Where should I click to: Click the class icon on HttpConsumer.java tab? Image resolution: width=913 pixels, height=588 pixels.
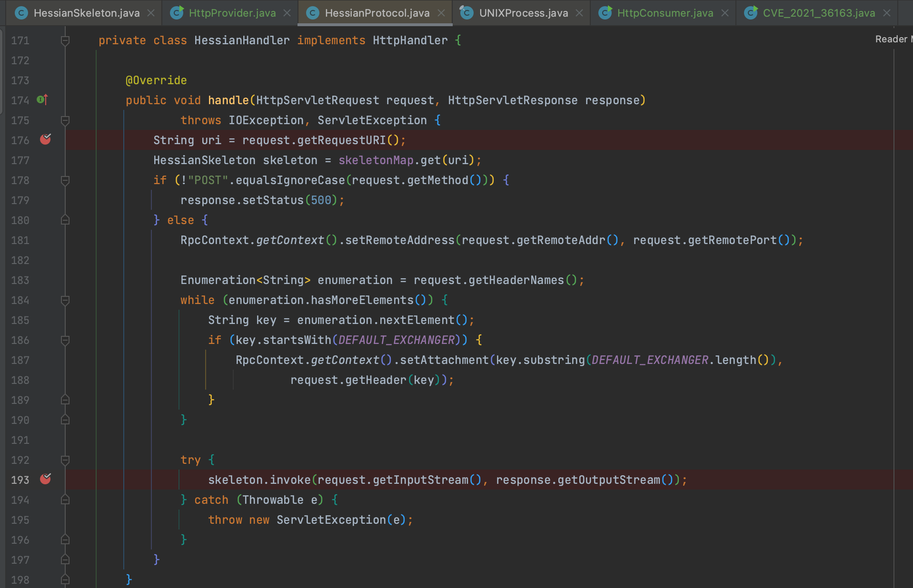pos(605,13)
